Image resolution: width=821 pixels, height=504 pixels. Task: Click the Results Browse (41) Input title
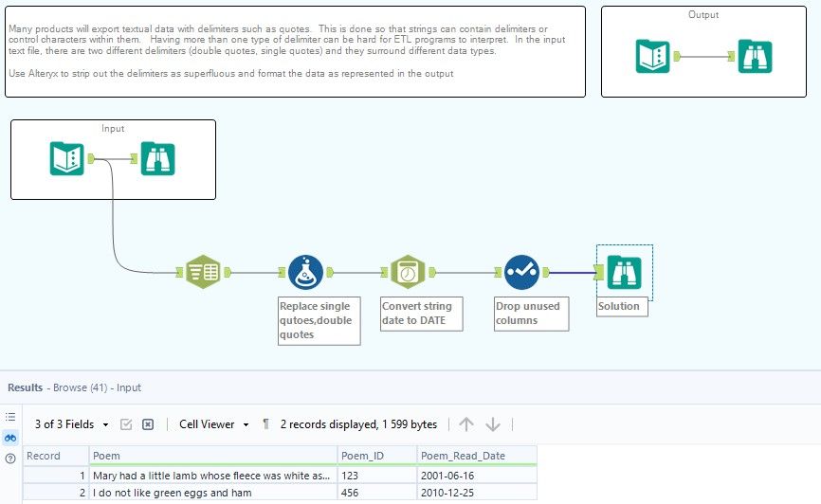[74, 387]
